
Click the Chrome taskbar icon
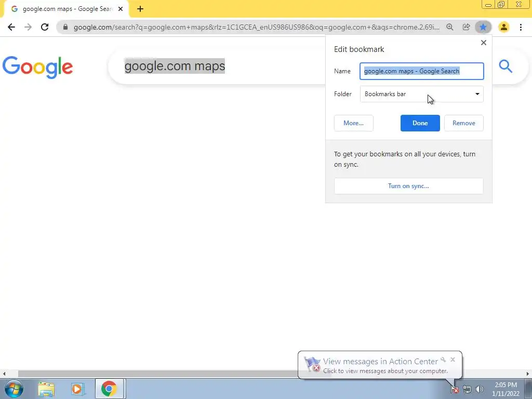109,389
